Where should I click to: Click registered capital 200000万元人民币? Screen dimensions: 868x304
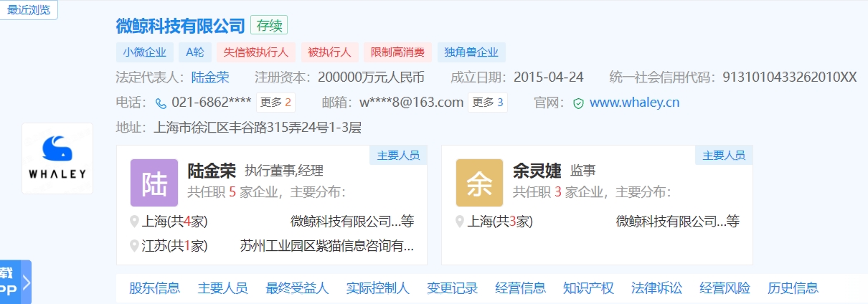[371, 77]
